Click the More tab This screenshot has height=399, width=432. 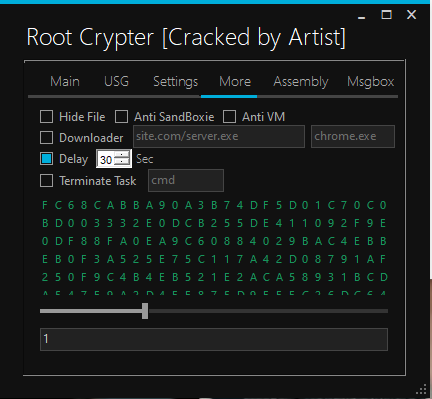click(235, 81)
